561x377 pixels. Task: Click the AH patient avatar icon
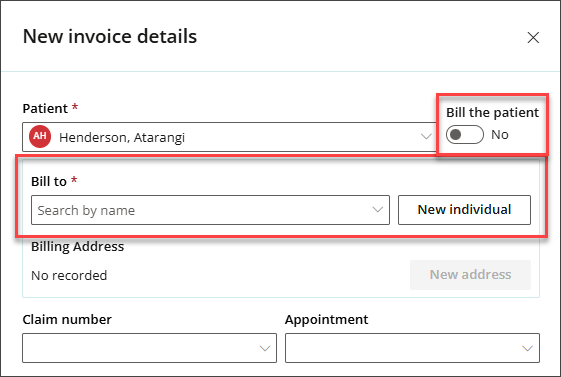(x=40, y=136)
